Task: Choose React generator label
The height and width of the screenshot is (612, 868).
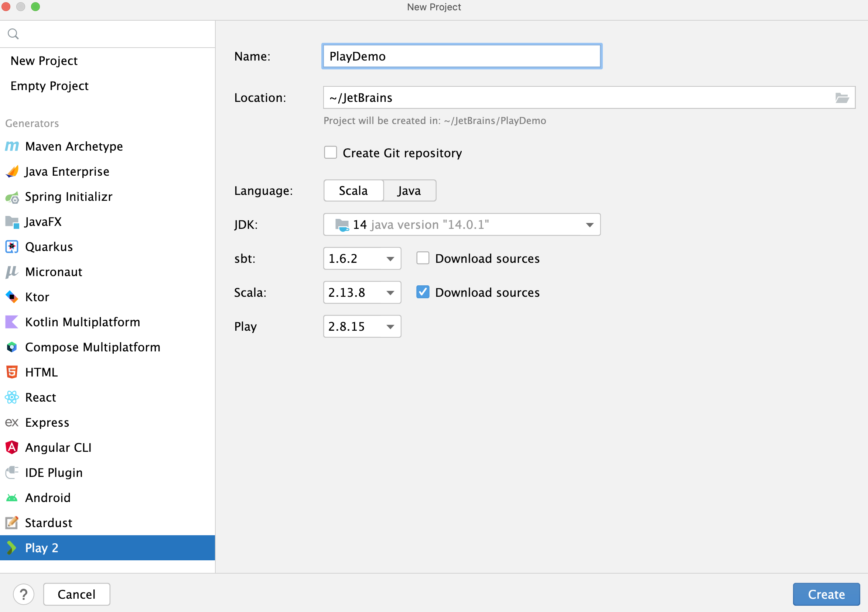Action: [41, 398]
